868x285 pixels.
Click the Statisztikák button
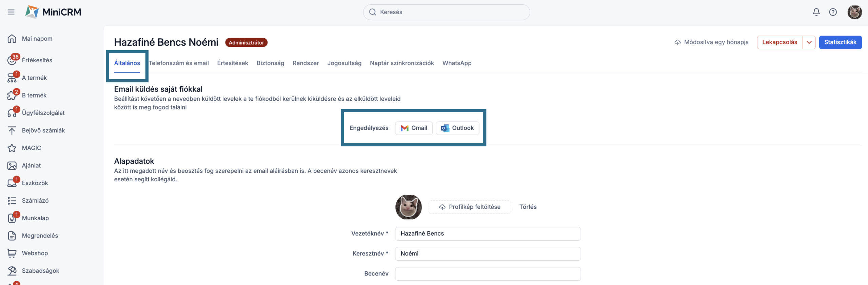coord(840,42)
